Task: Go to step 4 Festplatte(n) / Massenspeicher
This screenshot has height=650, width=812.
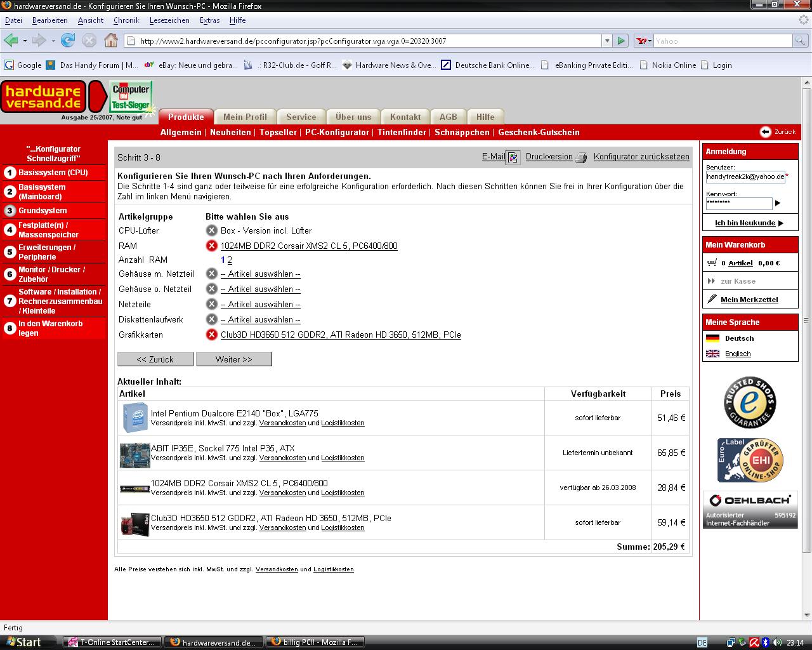Action: coord(53,230)
